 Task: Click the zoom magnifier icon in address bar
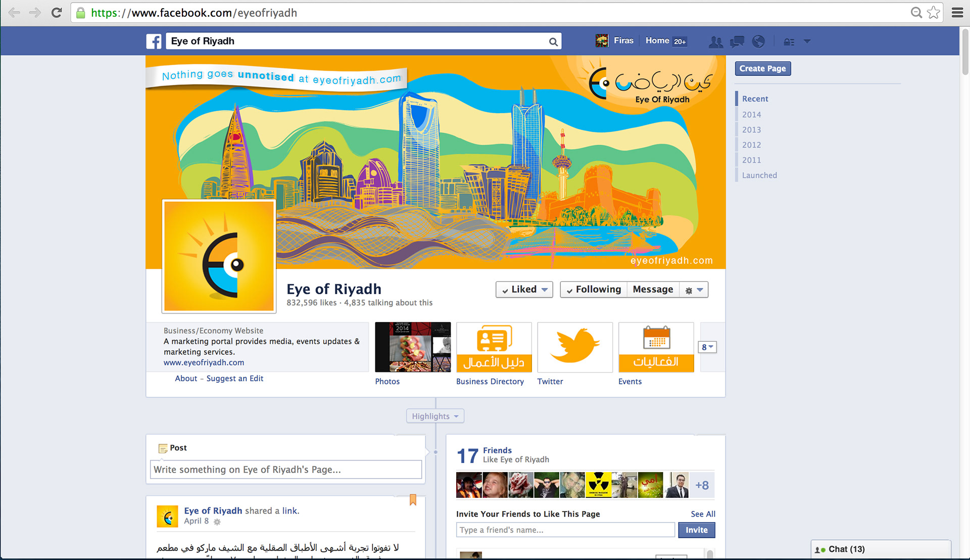coord(916,13)
